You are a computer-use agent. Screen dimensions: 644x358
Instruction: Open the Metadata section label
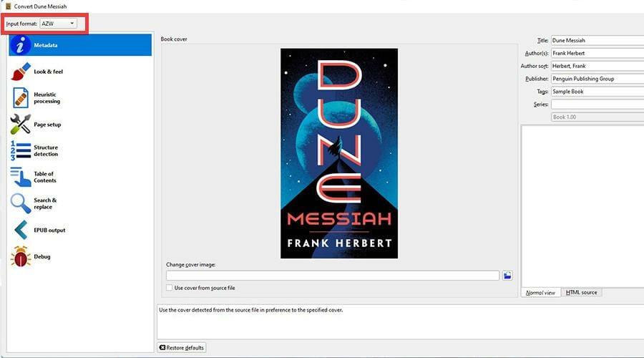[46, 45]
